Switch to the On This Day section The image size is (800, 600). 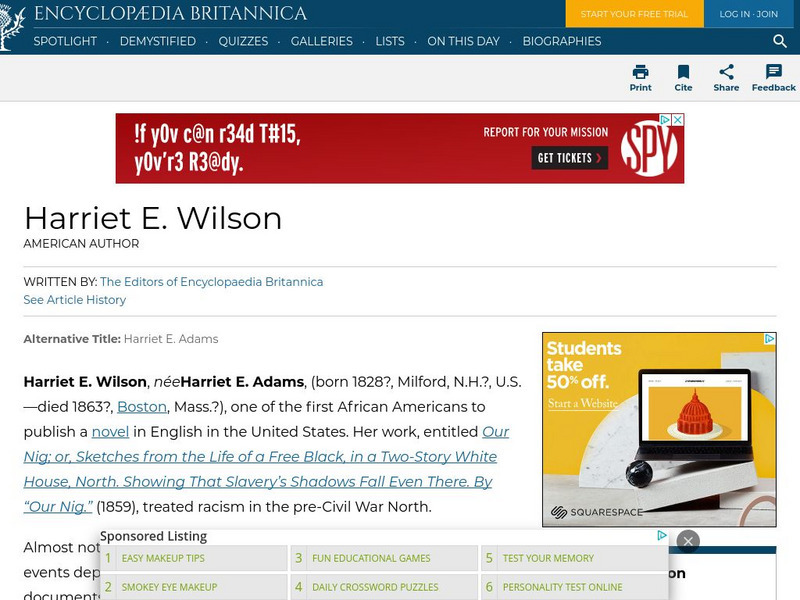click(464, 42)
